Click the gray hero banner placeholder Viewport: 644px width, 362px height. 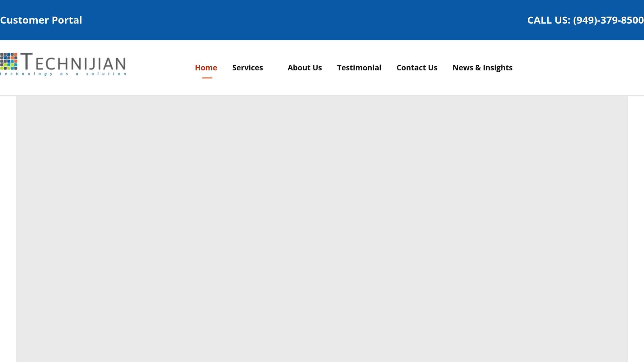[322, 229]
